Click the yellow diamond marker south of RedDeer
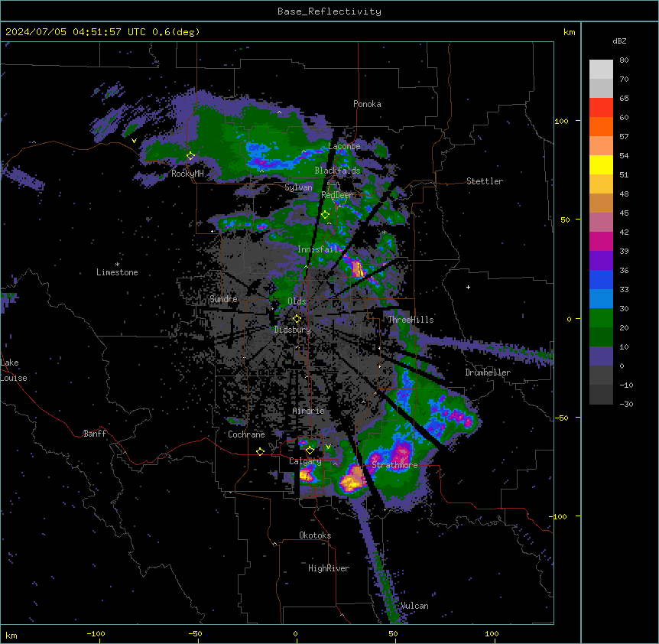 coord(325,215)
